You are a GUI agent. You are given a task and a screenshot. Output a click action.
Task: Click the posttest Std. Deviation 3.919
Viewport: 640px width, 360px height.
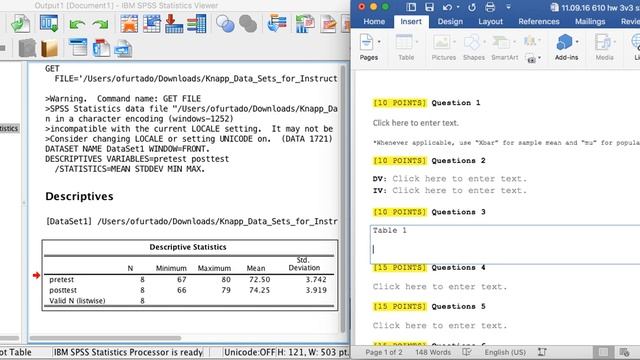316,290
